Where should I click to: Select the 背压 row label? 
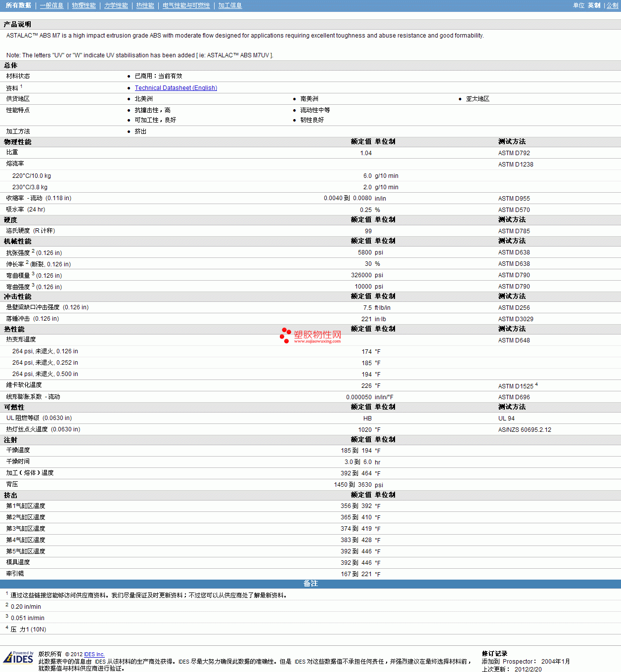pos(12,484)
